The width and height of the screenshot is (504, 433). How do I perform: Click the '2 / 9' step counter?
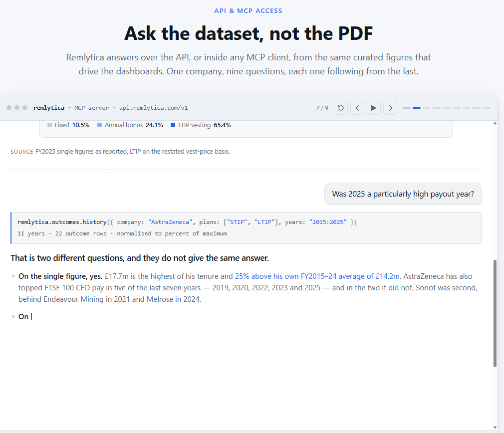tap(322, 108)
